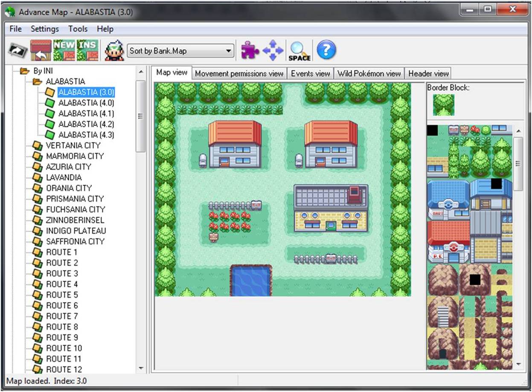Screen dimensions: 532x392
Task: Launch the SPACE free space finder
Action: (x=299, y=50)
